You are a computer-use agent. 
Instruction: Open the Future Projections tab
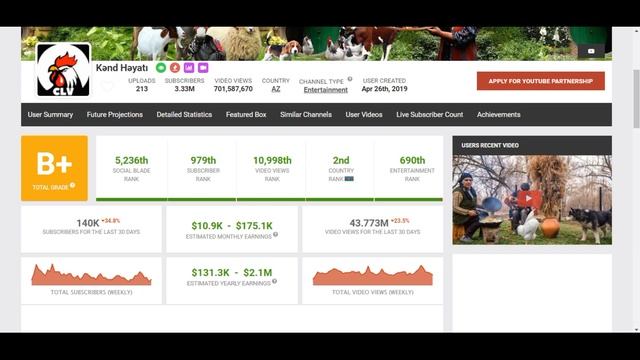(115, 115)
